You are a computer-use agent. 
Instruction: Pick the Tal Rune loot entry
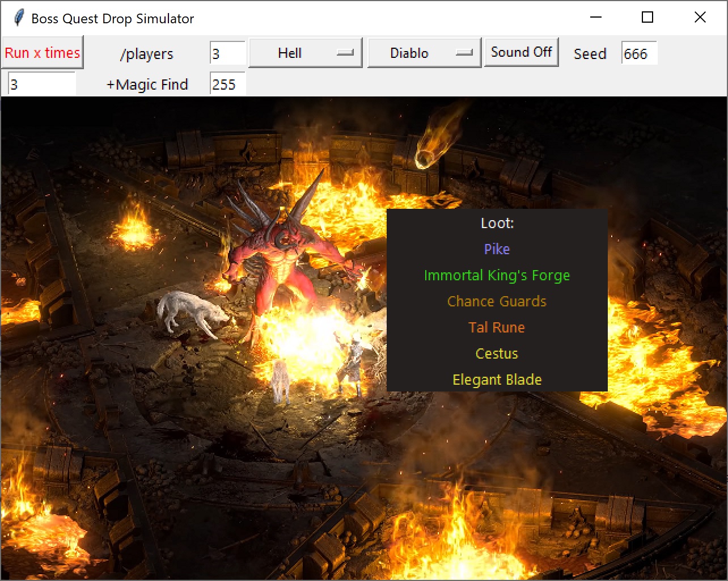(497, 327)
